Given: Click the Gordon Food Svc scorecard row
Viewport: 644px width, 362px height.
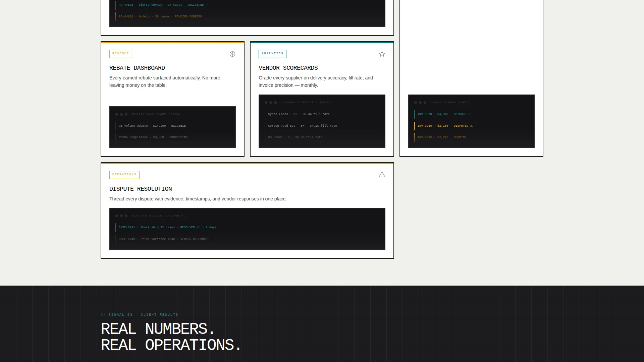Looking at the screenshot, I should pyautogui.click(x=322, y=126).
